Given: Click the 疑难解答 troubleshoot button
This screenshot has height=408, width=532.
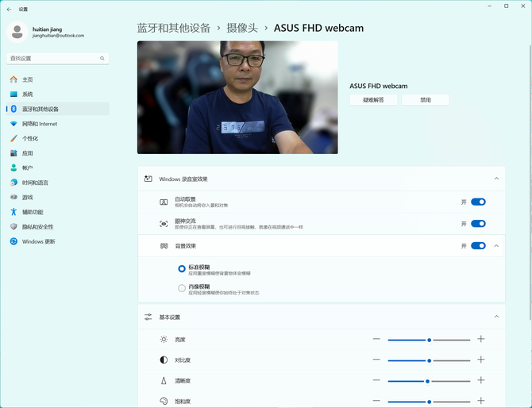Looking at the screenshot, I should point(373,100).
